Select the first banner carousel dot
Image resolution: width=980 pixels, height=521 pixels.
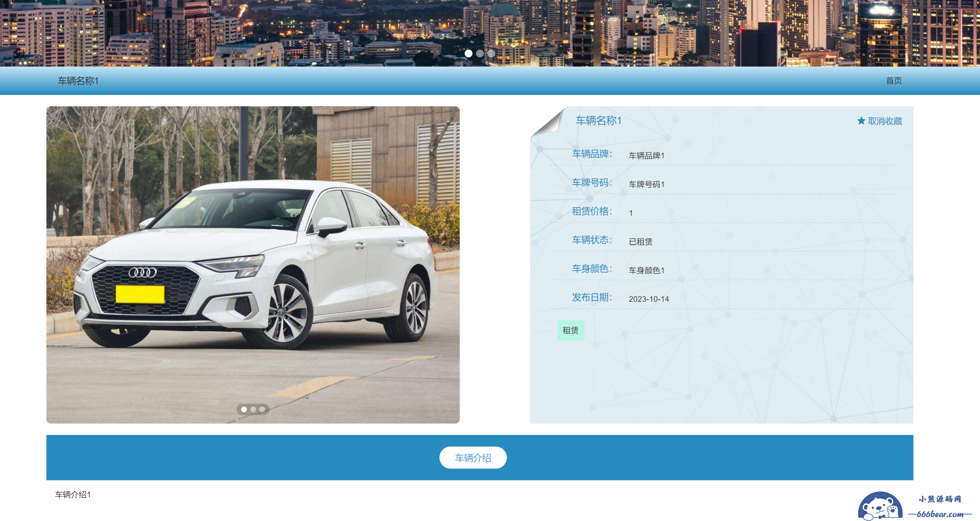(x=469, y=54)
